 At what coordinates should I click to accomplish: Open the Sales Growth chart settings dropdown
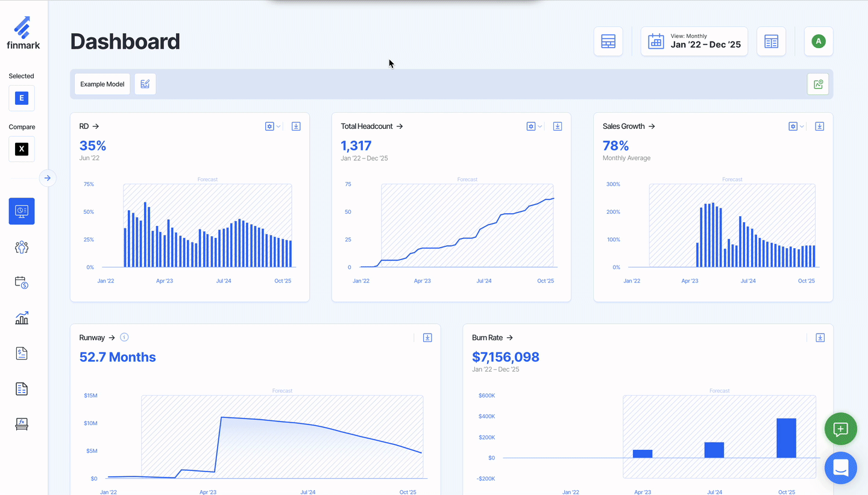(x=796, y=126)
